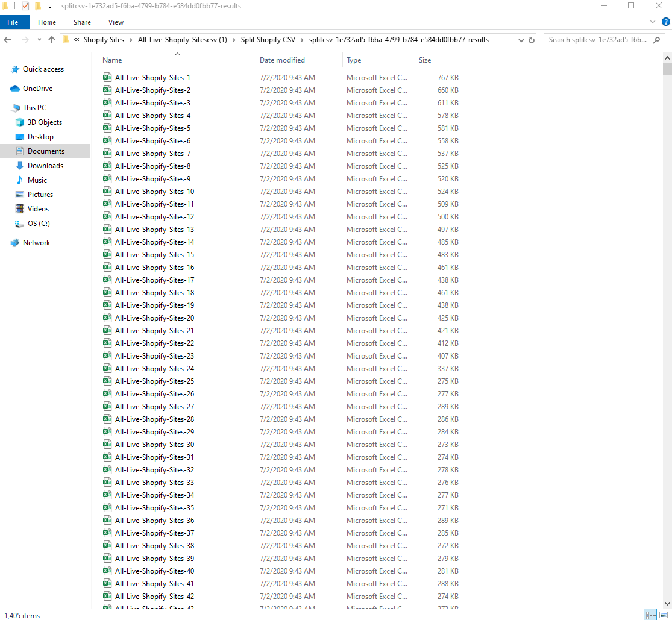Sort by the Size column header
This screenshot has height=620, width=672.
425,60
